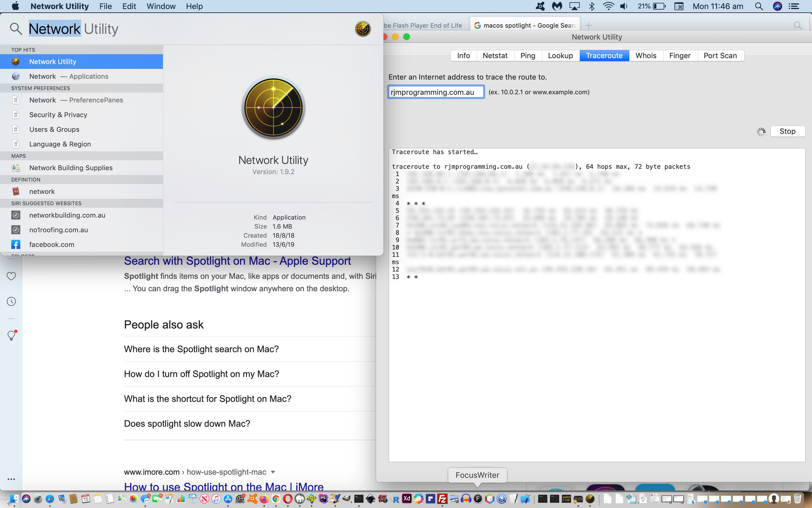Open the Help menu
Screen dimensions: 812x508
pyautogui.click(x=194, y=6)
